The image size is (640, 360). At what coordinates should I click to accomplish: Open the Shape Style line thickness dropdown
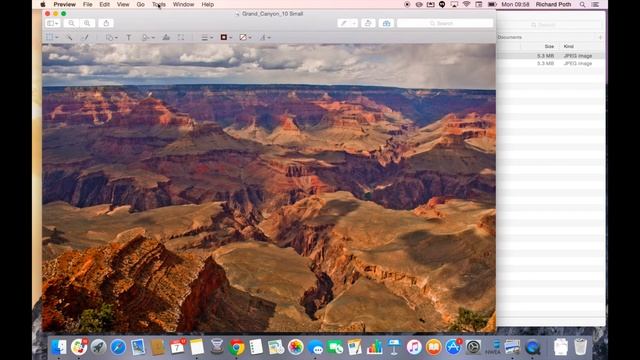pos(207,38)
